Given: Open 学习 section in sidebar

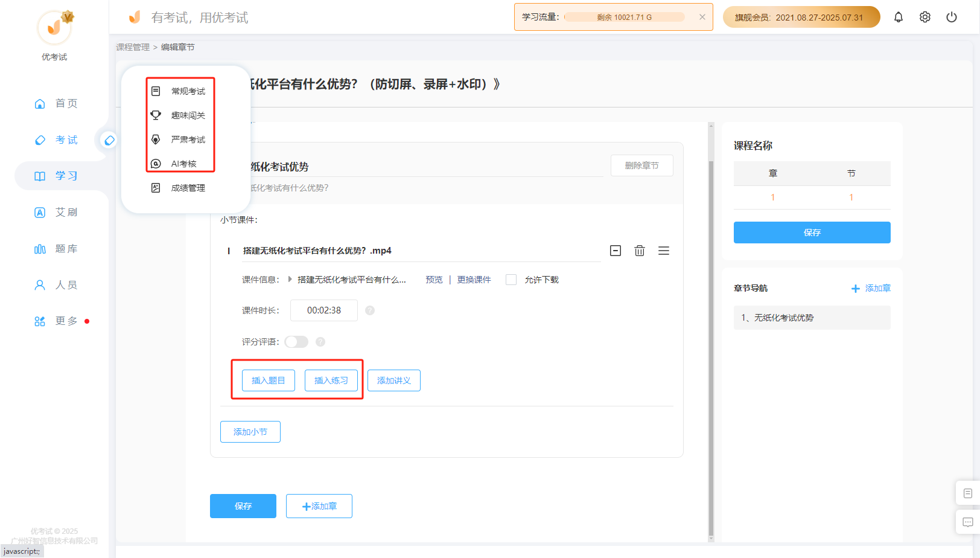Looking at the screenshot, I should (x=56, y=176).
